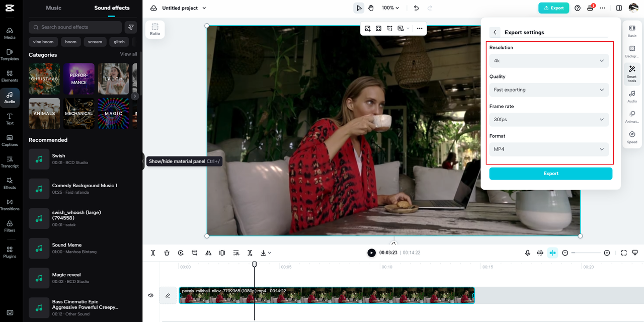Open the Frame rate 30fps dropdown
Image resolution: width=644 pixels, height=322 pixels.
(x=549, y=120)
